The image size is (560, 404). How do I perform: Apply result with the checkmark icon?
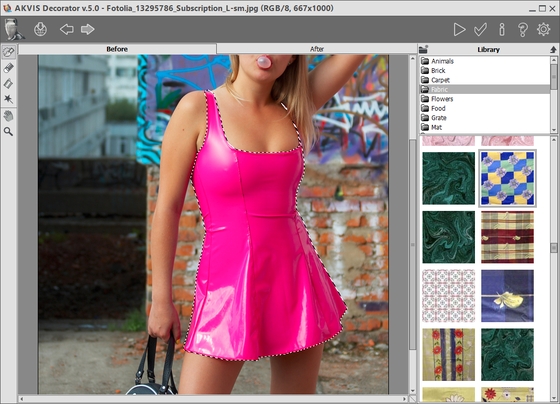pos(480,30)
